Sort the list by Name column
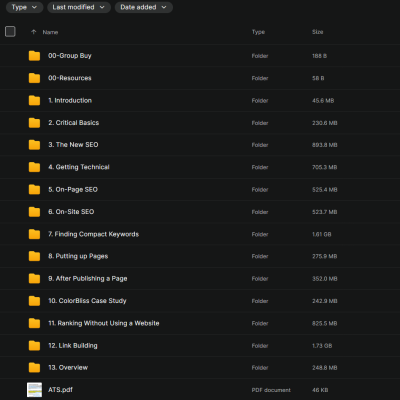Image resolution: width=400 pixels, height=400 pixels. 50,32
